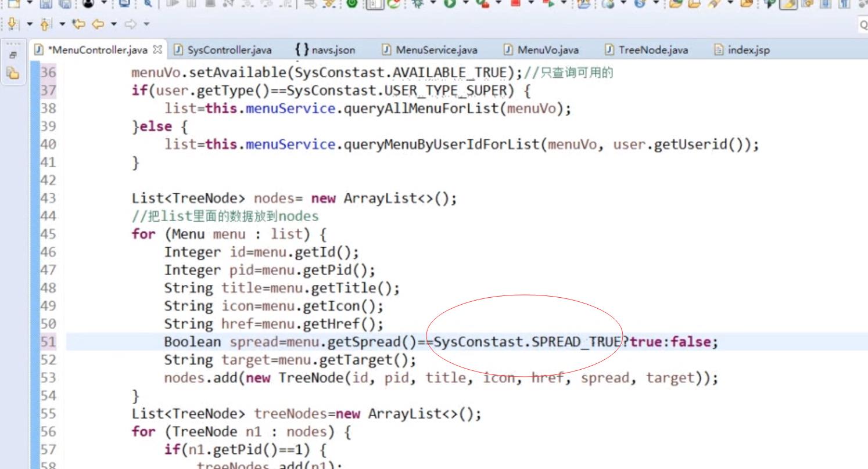Click queryMenuByUserIdForList method call
Viewport: 868px width, 469px height.
pos(442,145)
